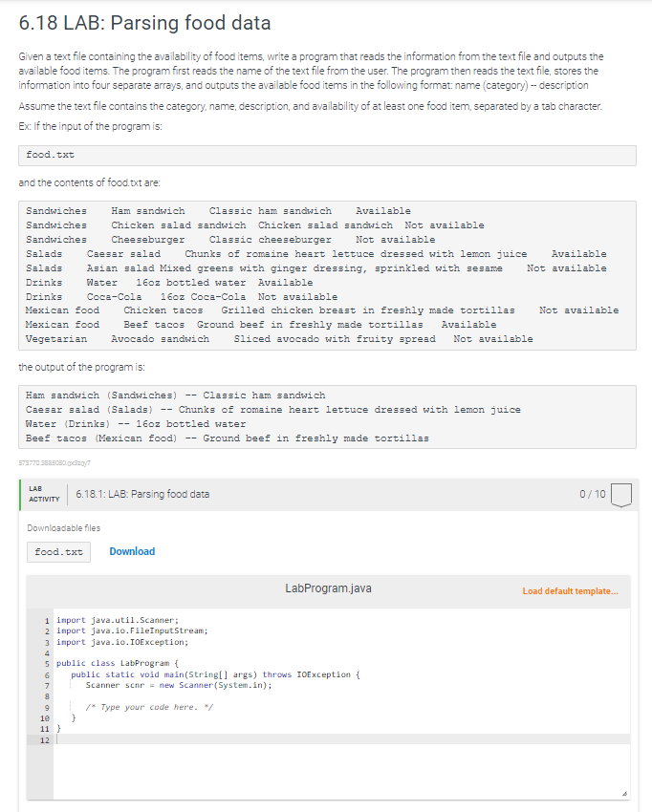Click the 'import java.util.Scanner;' line

pyautogui.click(x=118, y=620)
